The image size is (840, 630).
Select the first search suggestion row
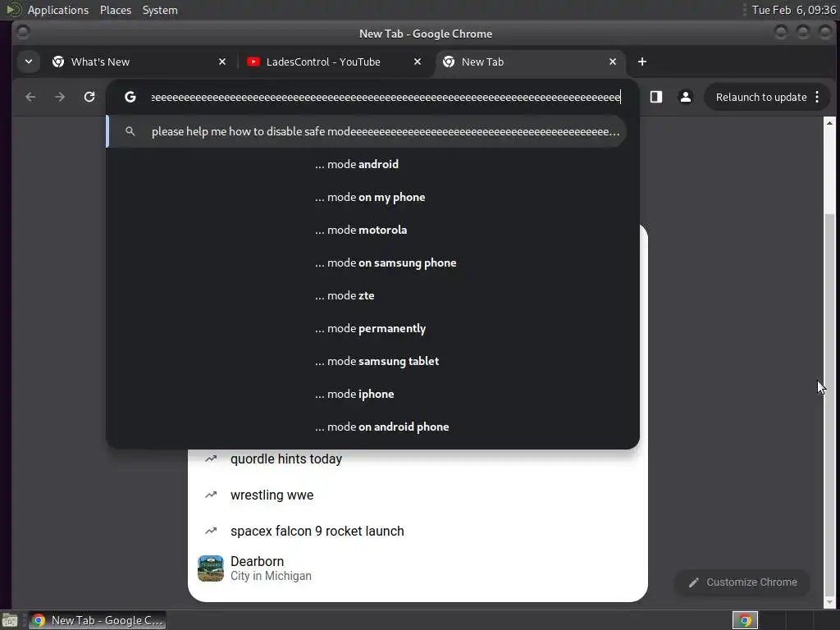367,131
